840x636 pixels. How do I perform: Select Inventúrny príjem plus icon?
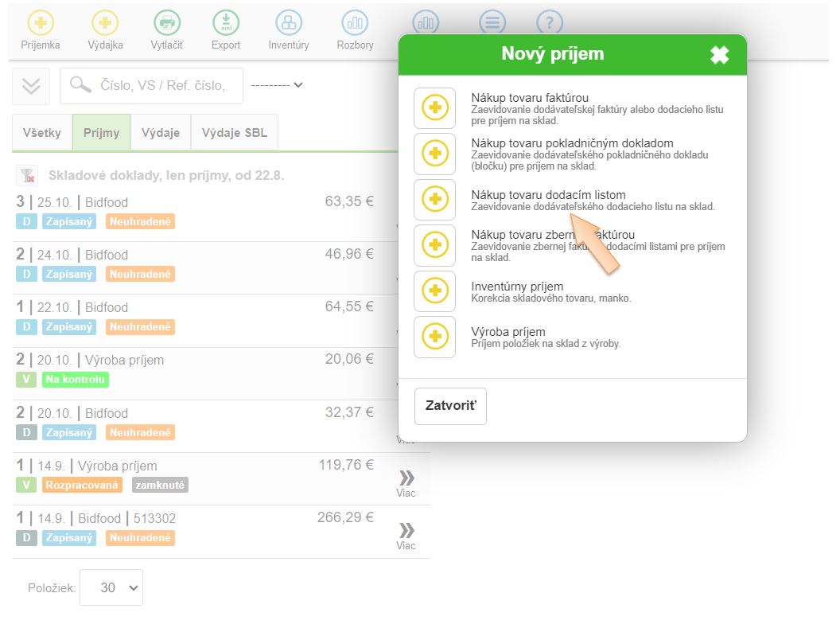pos(434,291)
